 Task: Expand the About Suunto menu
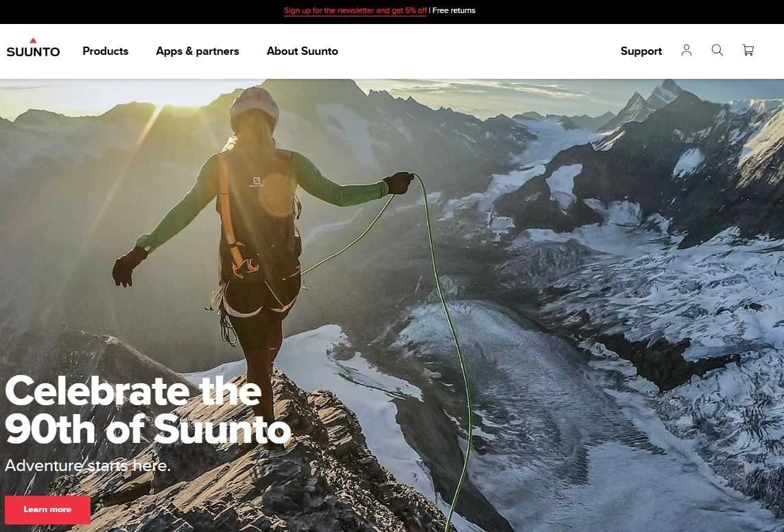[302, 51]
